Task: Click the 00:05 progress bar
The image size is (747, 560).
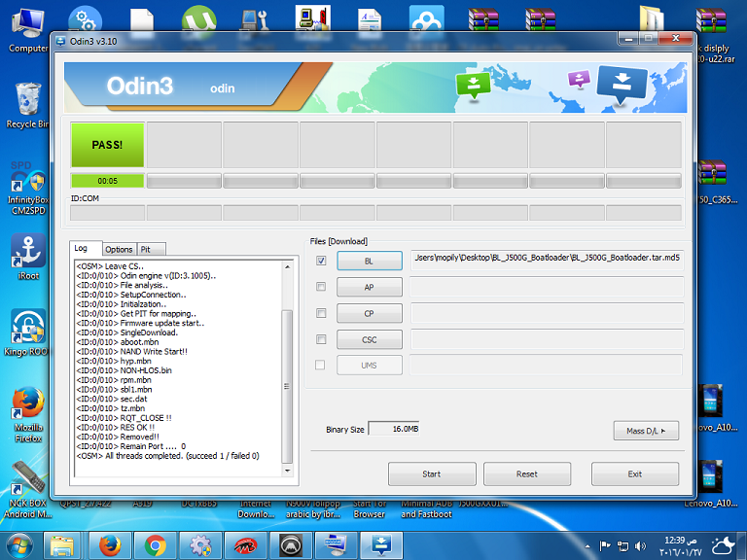Action: tap(107, 181)
